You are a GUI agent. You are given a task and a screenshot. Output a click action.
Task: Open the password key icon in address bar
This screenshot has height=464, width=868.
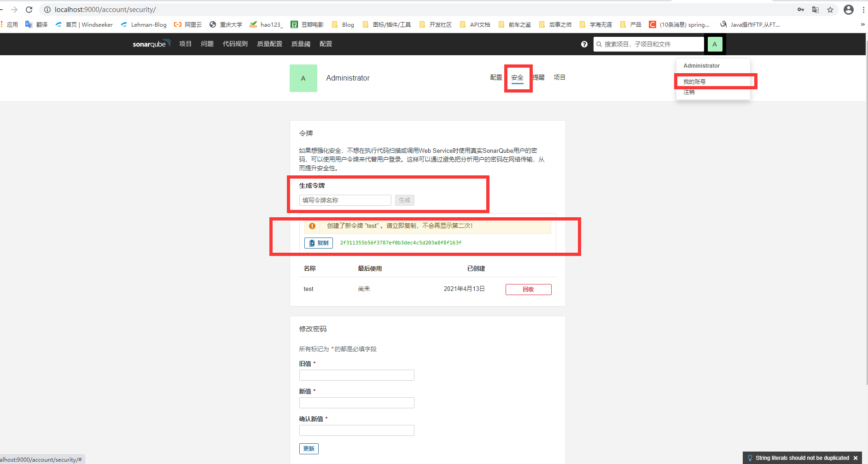coord(801,10)
